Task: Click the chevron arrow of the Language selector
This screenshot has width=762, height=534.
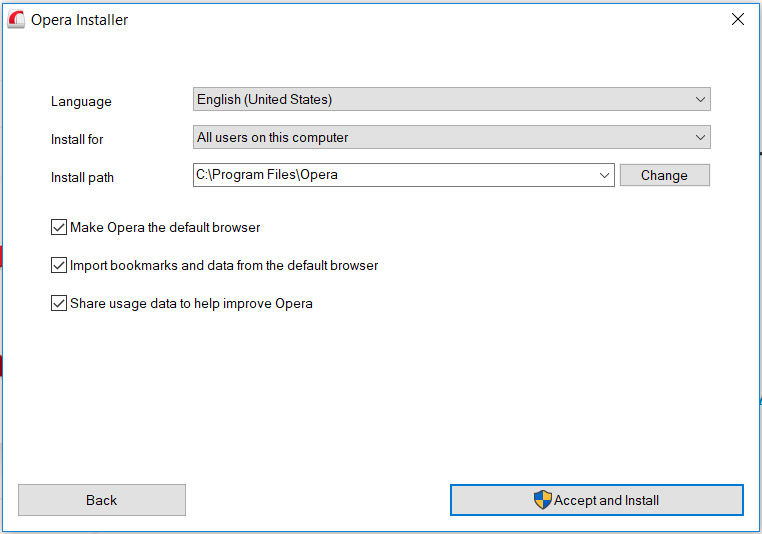Action: 700,99
